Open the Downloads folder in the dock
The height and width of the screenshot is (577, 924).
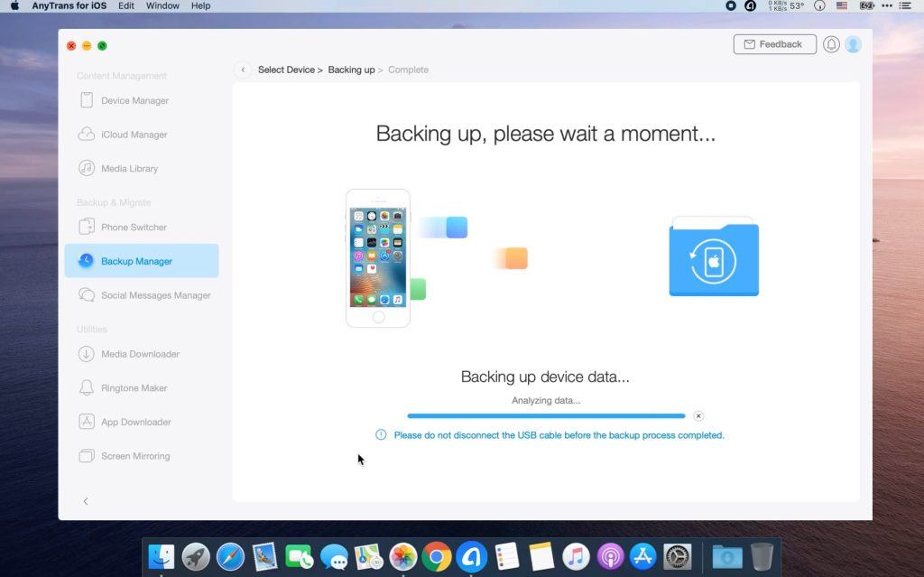(727, 556)
